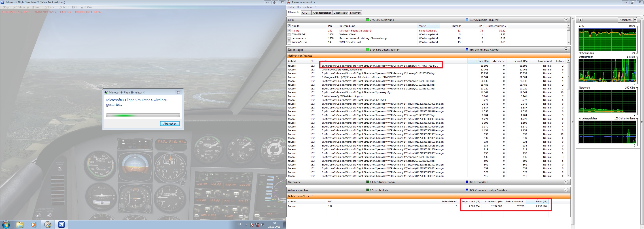This screenshot has width=644, height=229.
Task: Switch to Resource Monitor taskbar button
Action: pyautogui.click(x=47, y=225)
